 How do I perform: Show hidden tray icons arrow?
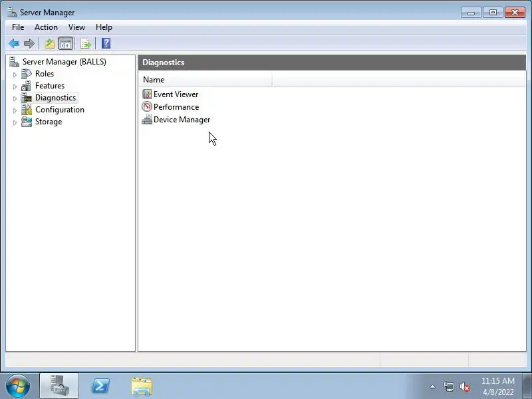click(433, 386)
